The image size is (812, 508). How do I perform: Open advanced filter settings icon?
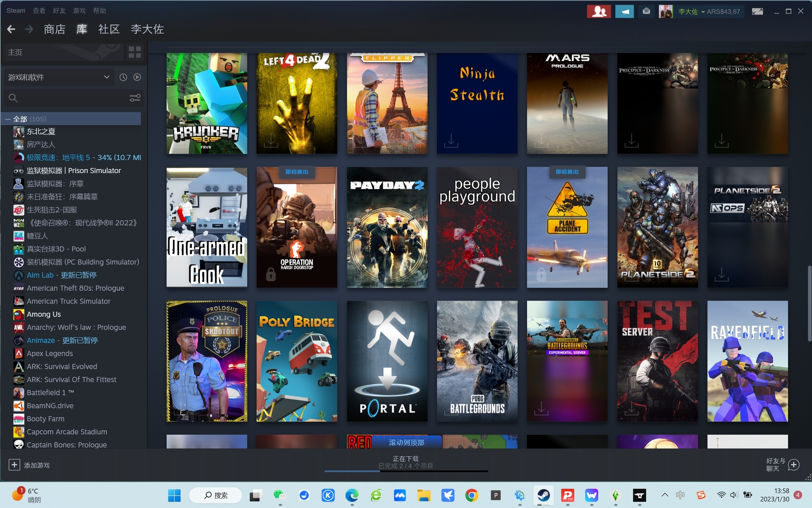pos(135,98)
